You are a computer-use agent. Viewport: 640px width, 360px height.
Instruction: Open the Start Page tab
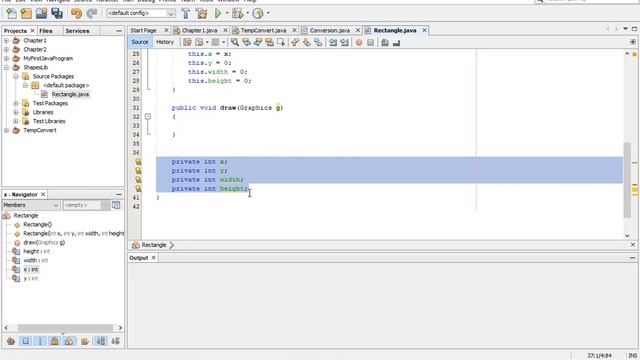[143, 30]
